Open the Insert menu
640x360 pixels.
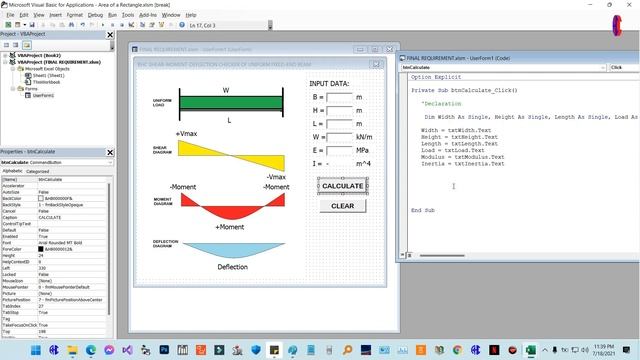click(x=56, y=15)
